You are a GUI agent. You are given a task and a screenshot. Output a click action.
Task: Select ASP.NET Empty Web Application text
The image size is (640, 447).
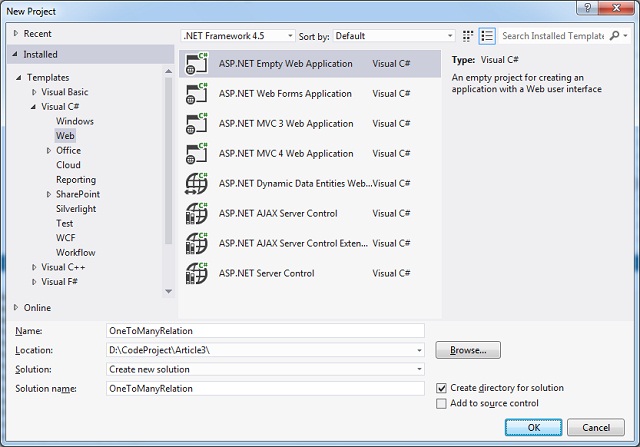pos(285,64)
